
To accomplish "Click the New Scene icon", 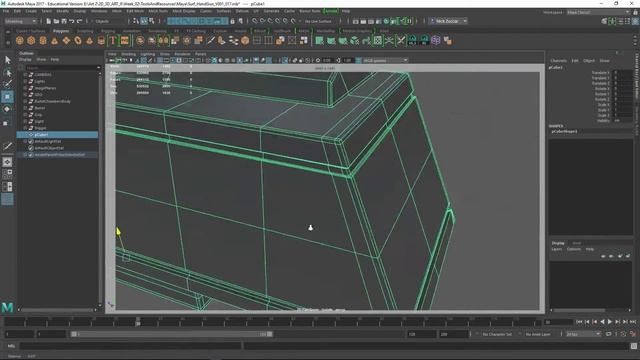I will (49, 21).
